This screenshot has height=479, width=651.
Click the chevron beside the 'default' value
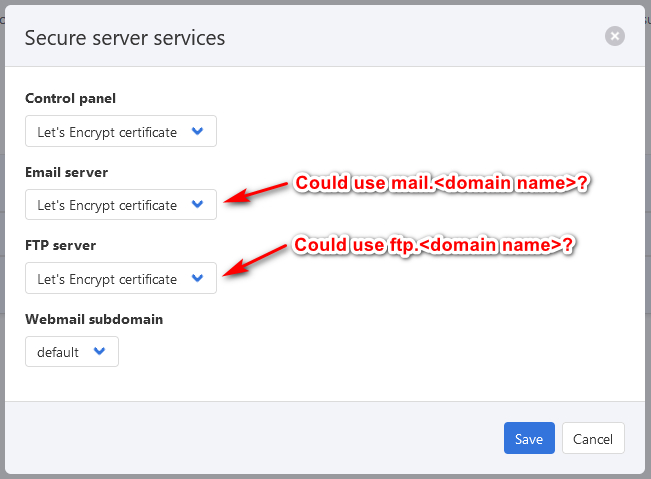(x=99, y=351)
